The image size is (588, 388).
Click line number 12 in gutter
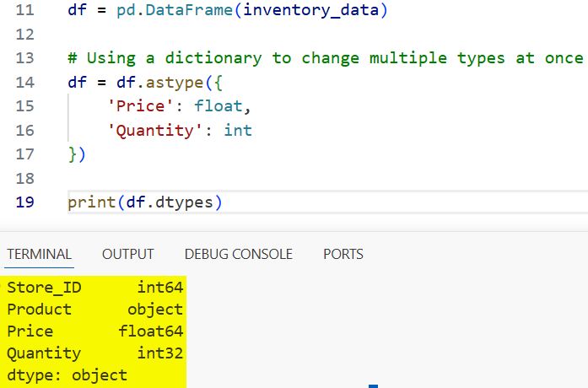[x=25, y=35]
